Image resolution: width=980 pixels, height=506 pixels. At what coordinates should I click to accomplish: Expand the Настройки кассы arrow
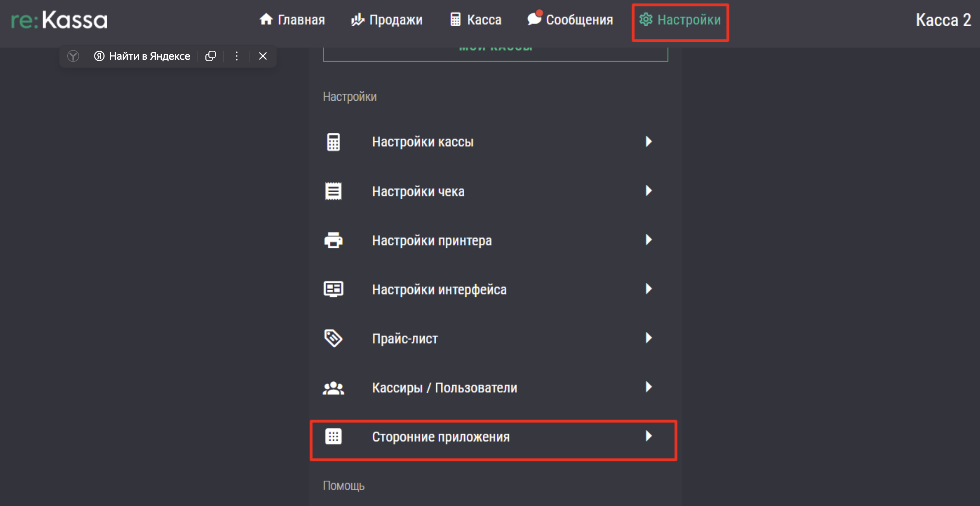649,142
